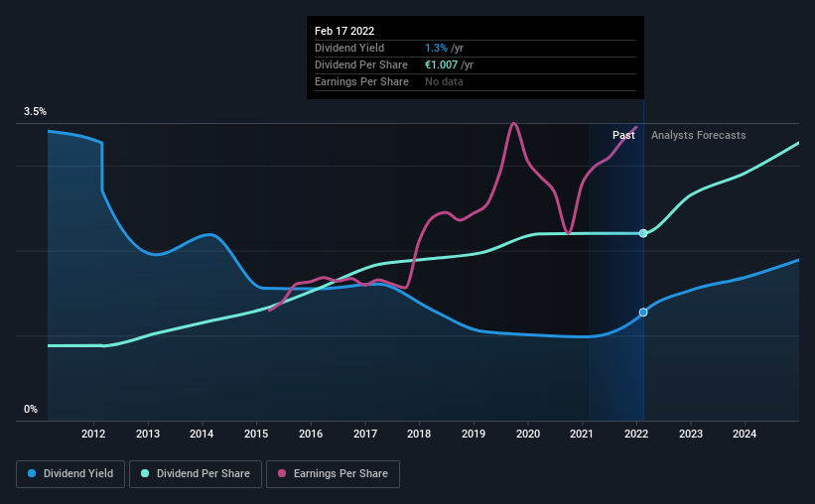Click the 2012 x-axis year label

93,434
